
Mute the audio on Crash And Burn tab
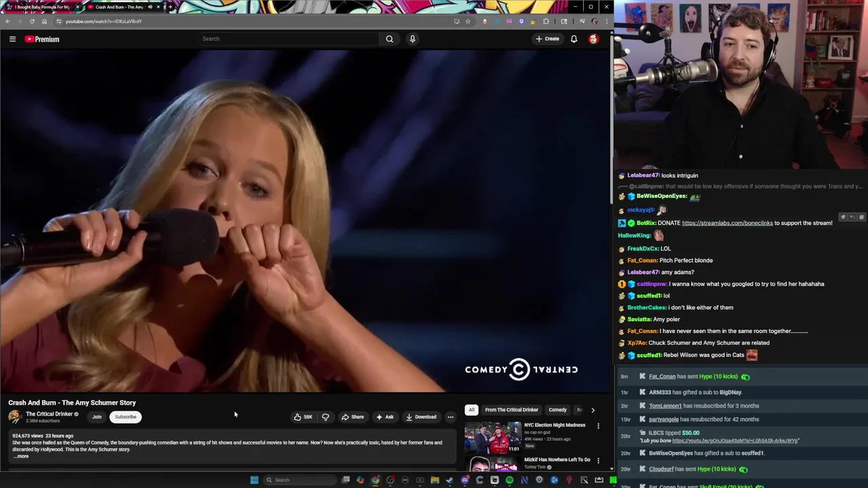coord(150,7)
